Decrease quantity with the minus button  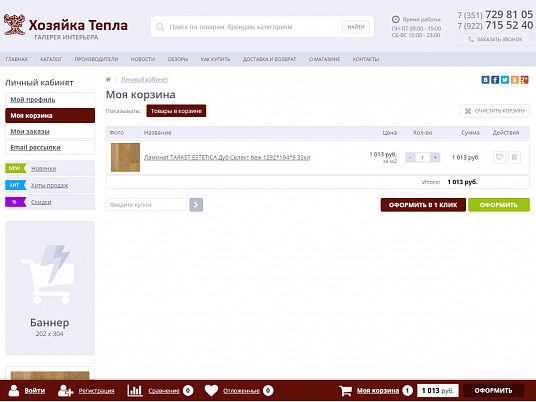[x=410, y=157]
